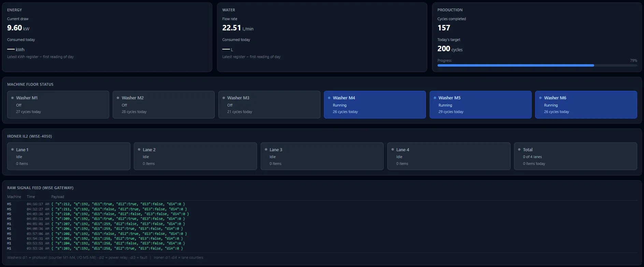Click the Lane 4 status dot
This screenshot has height=267, width=644.
(x=392, y=150)
